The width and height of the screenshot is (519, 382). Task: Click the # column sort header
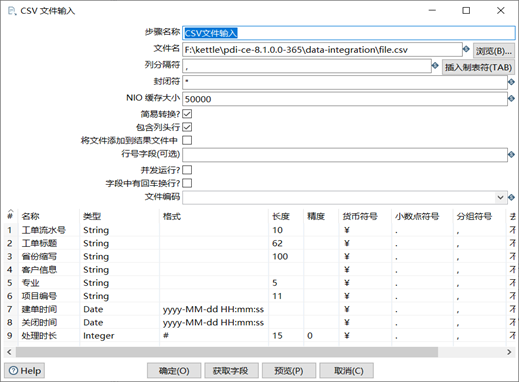[x=10, y=215]
